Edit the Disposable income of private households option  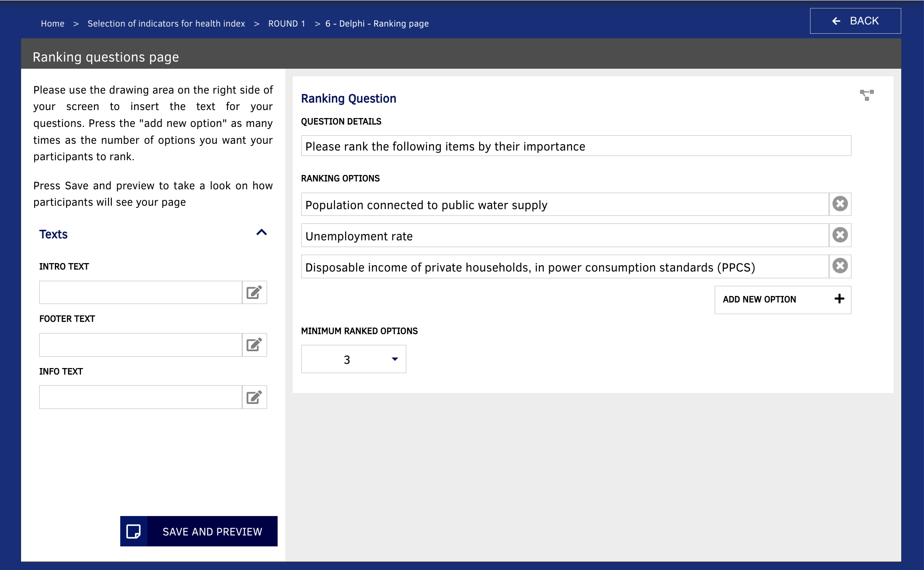565,266
